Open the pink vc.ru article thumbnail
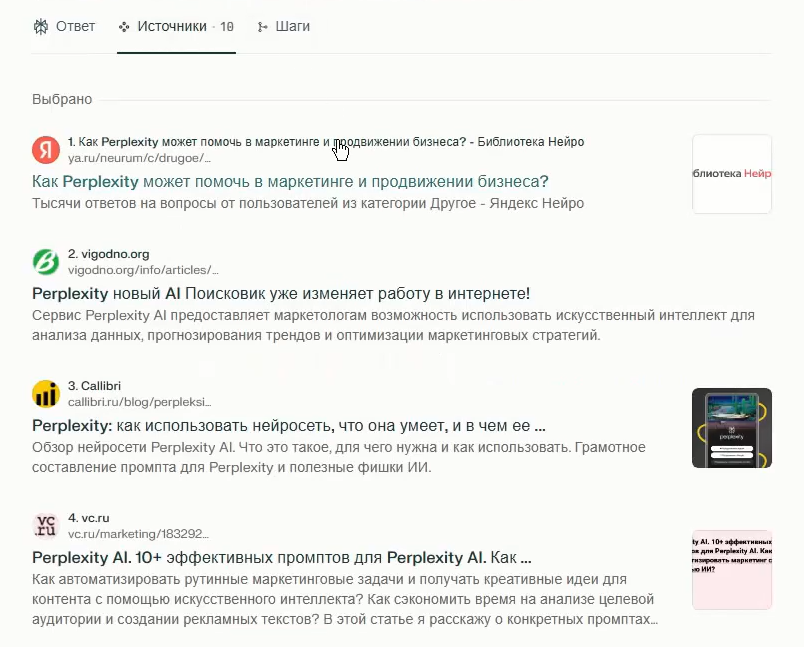 (732, 570)
